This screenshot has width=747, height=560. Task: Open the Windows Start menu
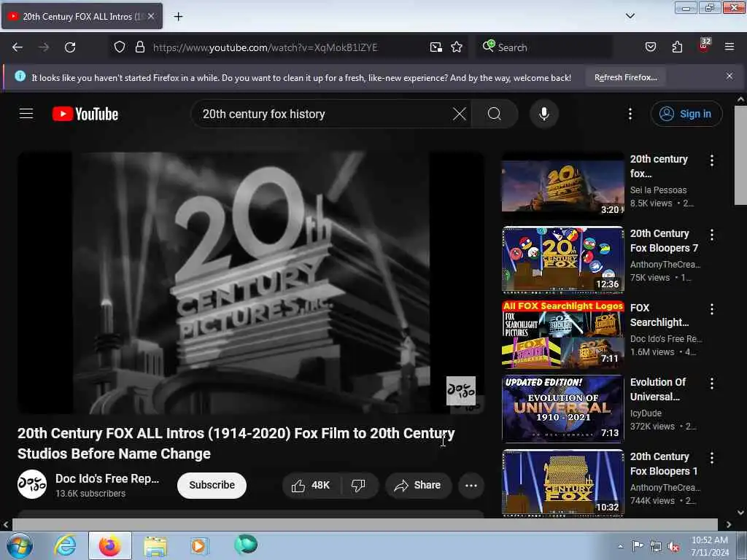tap(20, 545)
